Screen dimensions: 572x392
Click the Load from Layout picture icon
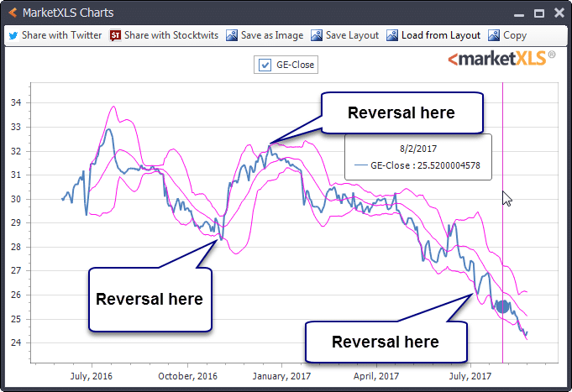click(x=392, y=35)
